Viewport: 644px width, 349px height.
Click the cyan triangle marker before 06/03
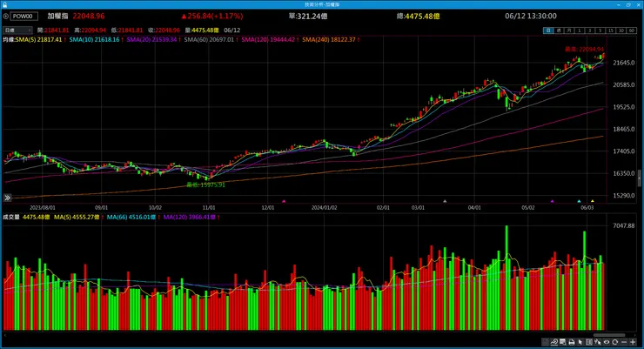(579, 201)
